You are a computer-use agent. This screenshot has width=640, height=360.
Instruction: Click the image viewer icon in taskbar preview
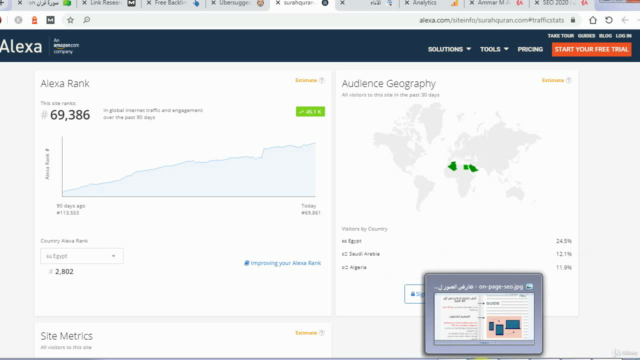click(529, 287)
